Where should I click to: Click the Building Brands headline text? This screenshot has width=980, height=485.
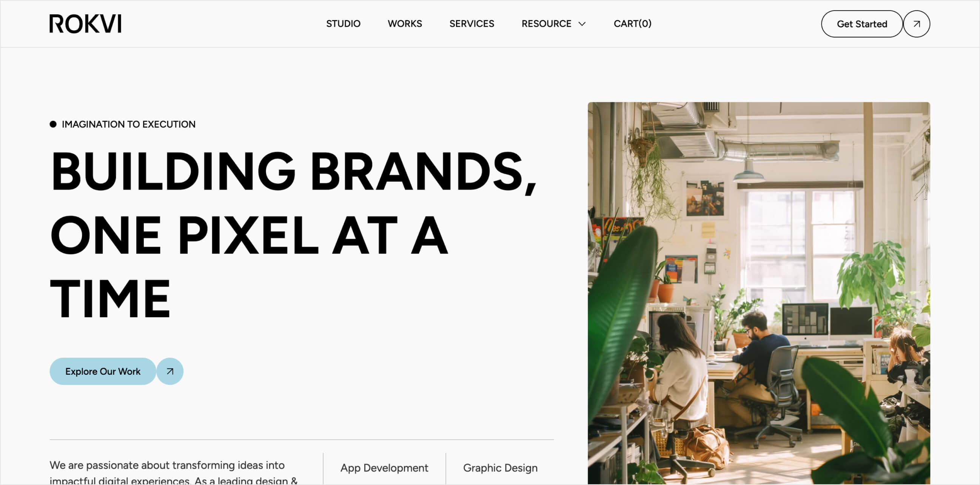pos(293,171)
